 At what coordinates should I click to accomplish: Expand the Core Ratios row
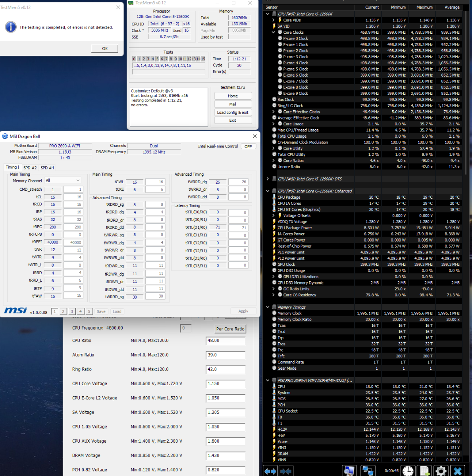pos(274,161)
